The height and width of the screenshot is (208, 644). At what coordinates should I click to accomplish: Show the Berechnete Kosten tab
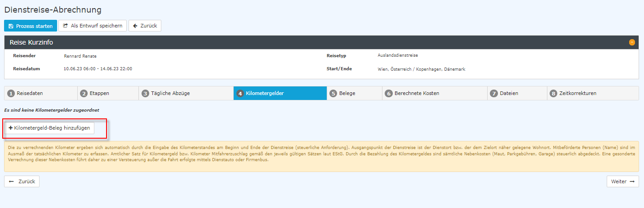[x=434, y=93]
